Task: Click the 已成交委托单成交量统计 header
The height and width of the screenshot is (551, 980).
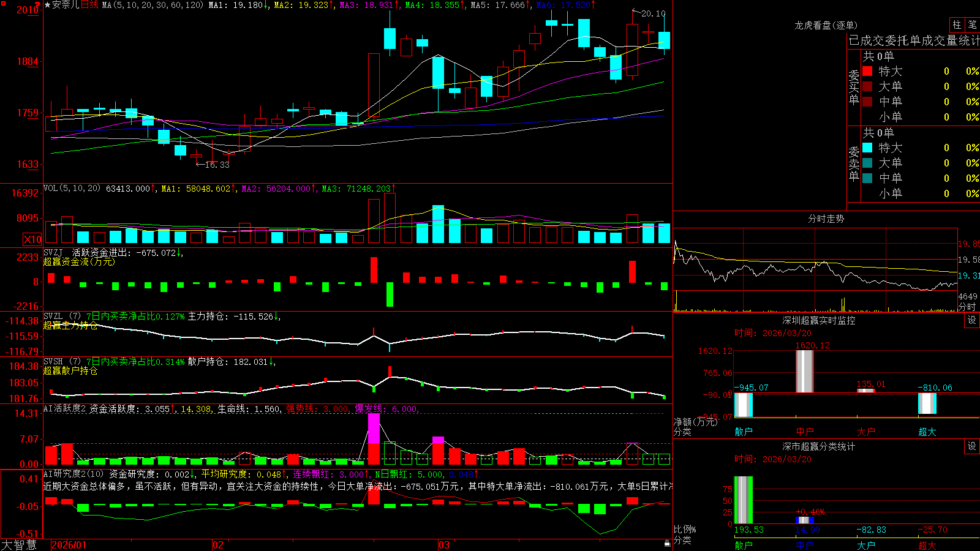Action: point(914,40)
